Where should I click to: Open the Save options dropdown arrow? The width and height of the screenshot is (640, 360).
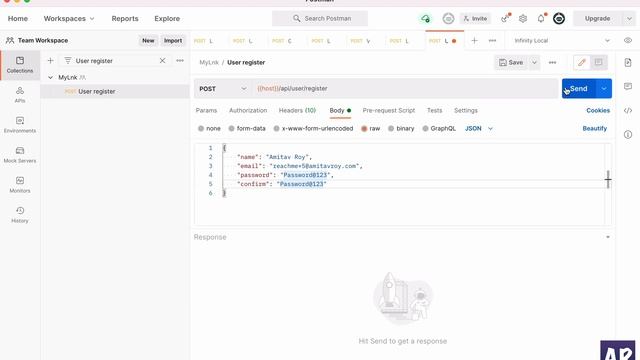tap(534, 62)
